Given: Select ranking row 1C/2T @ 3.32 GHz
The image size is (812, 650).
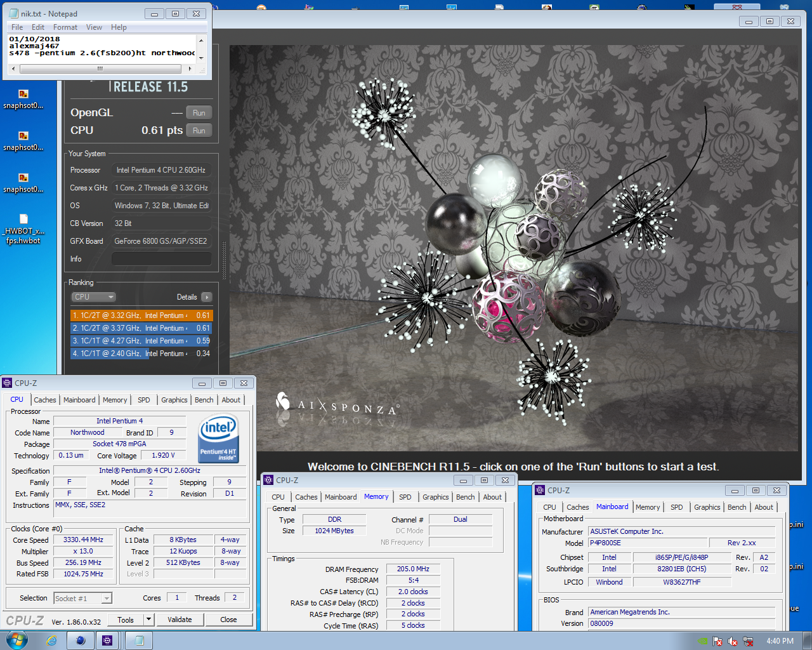Looking at the screenshot, I should [141, 315].
